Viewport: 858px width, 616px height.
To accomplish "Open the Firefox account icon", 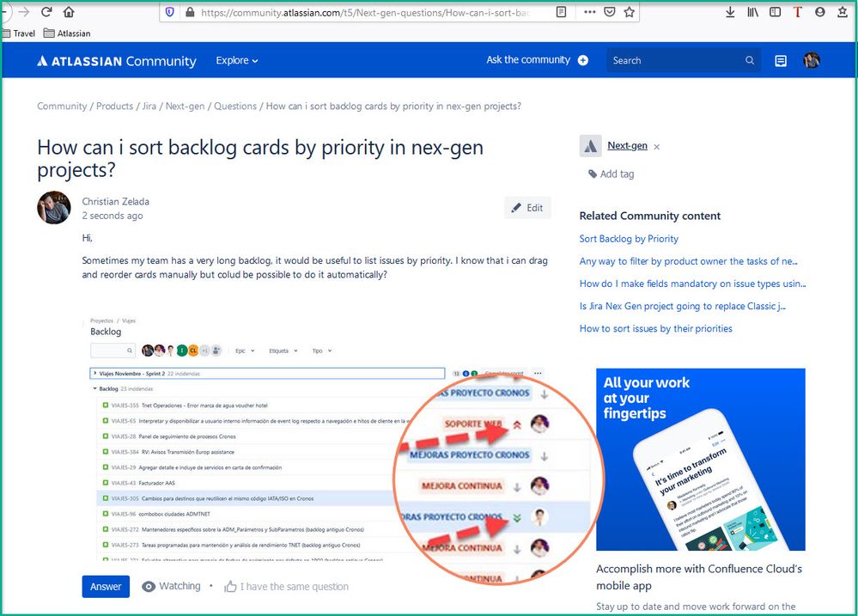I will click(819, 12).
